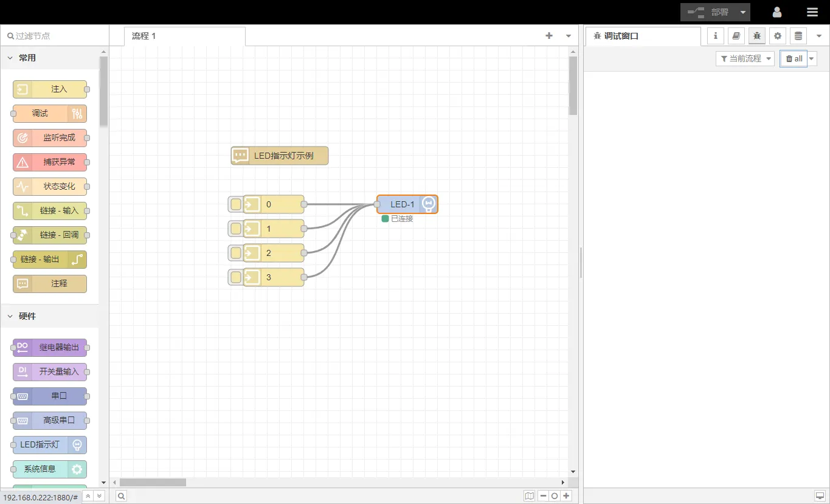Screen dimensions: 830x504
Task: Open the hamburger main menu
Action: (812, 12)
